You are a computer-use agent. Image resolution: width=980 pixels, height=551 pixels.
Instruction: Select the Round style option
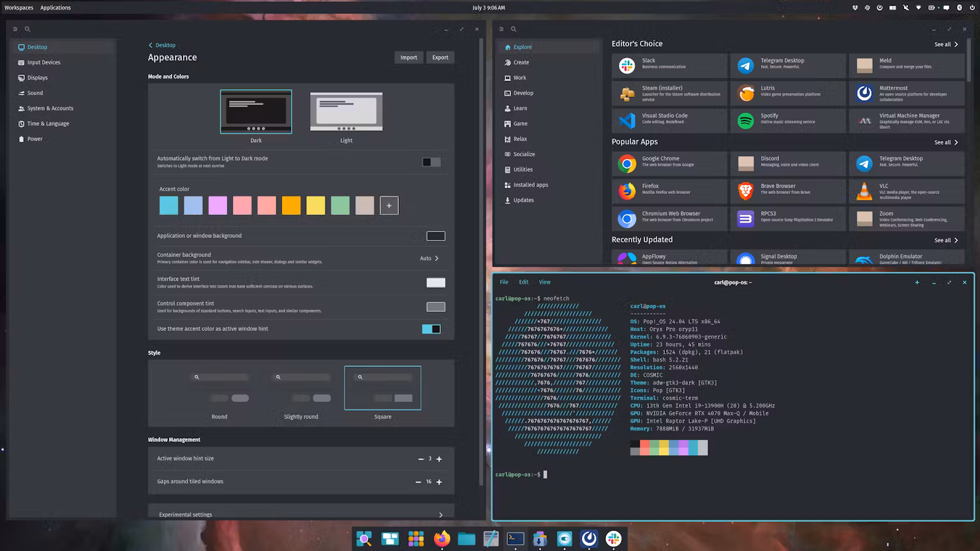(219, 389)
